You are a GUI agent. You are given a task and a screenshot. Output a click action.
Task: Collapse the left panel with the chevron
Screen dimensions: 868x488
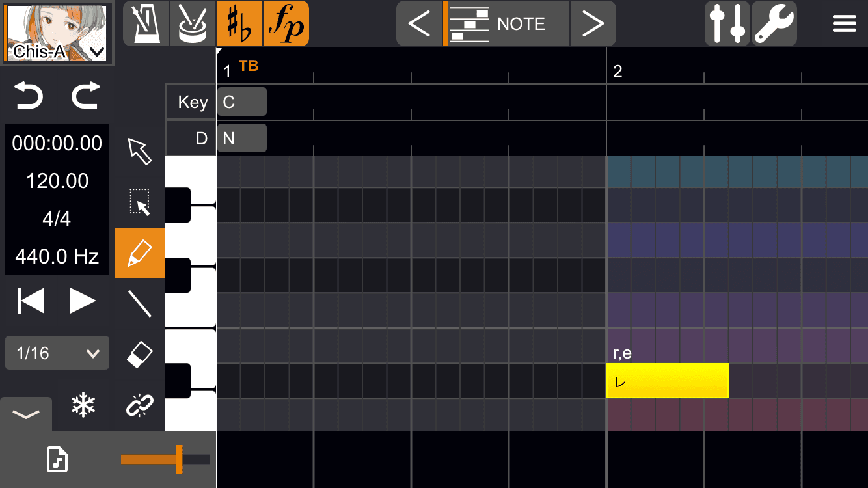pyautogui.click(x=26, y=413)
